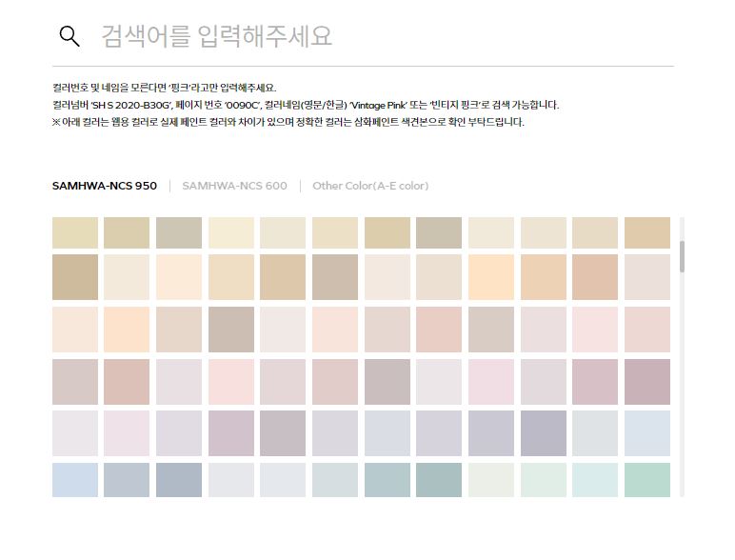Image resolution: width=735 pixels, height=560 pixels.
Task: Select the mauve swatch ending the fourth row
Action: pyautogui.click(x=647, y=382)
